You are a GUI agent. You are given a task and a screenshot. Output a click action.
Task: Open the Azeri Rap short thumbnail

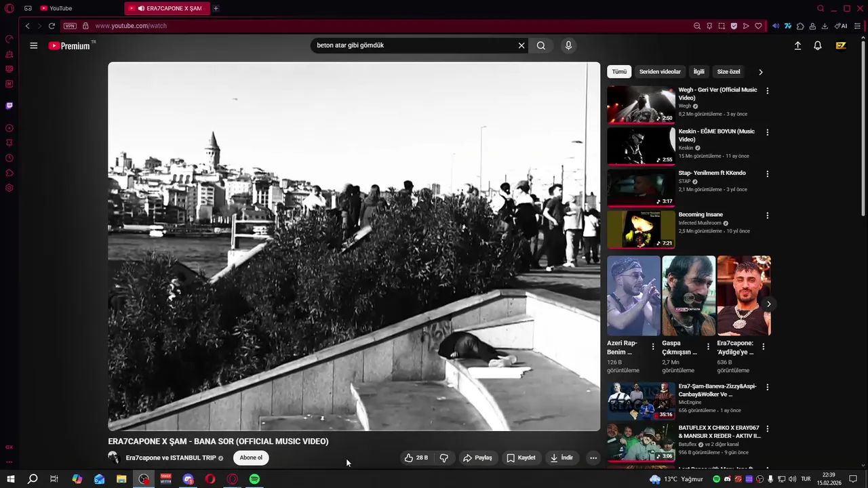[x=633, y=296]
